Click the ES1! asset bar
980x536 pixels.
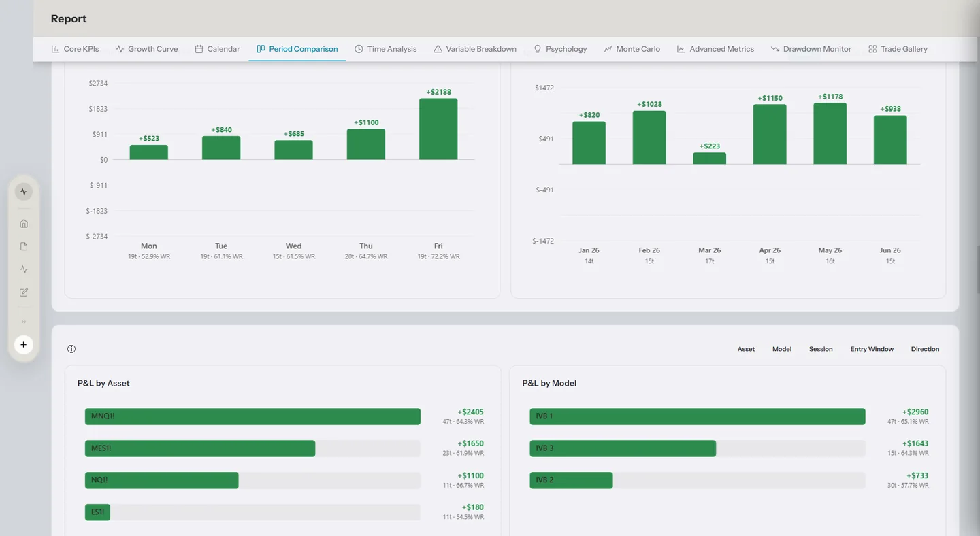[x=97, y=512]
